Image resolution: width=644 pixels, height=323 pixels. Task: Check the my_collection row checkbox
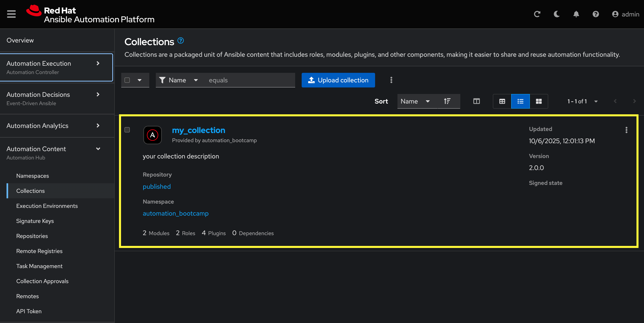tap(127, 130)
